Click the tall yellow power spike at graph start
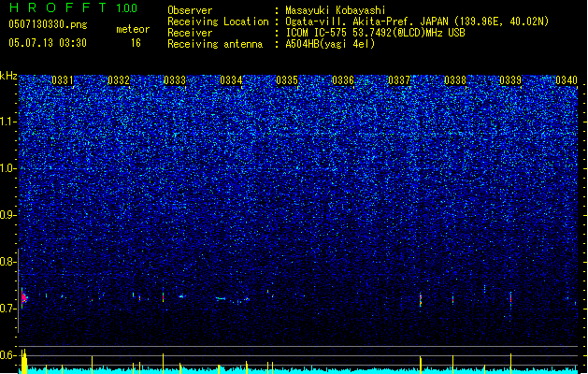 click(24, 361)
